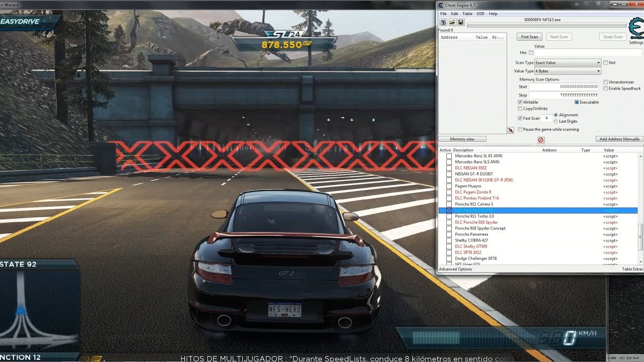The width and height of the screenshot is (644, 362).
Task: Click the Value column header in address list
Action: tap(609, 150)
